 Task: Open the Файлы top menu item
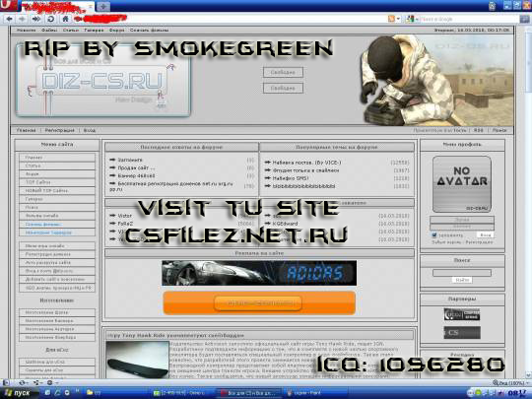(x=49, y=31)
